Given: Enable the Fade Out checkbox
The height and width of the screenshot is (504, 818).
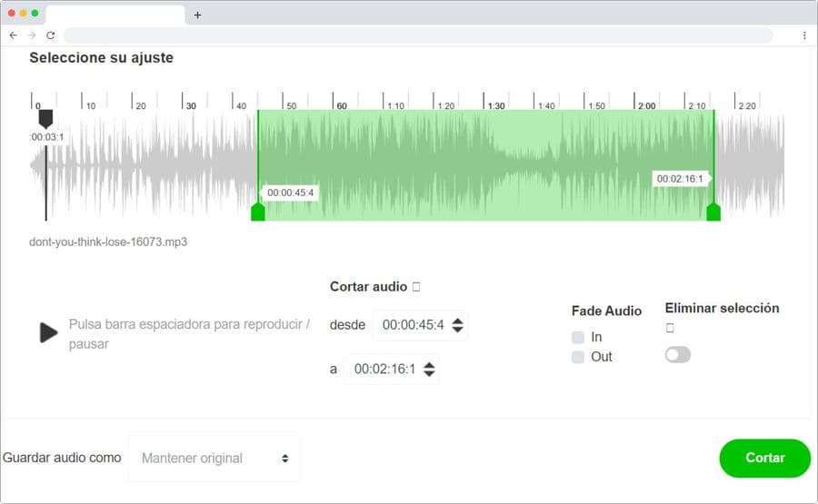Looking at the screenshot, I should click(x=577, y=357).
